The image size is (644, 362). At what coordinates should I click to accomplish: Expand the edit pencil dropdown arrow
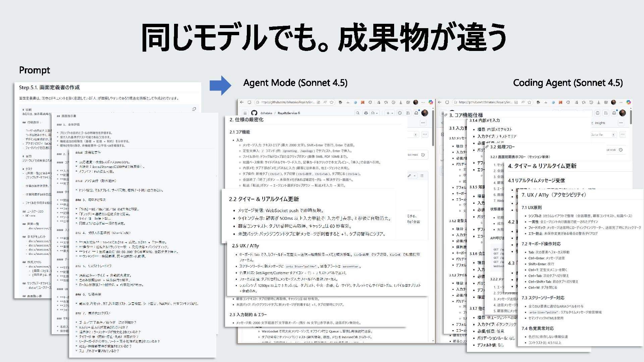(x=415, y=176)
